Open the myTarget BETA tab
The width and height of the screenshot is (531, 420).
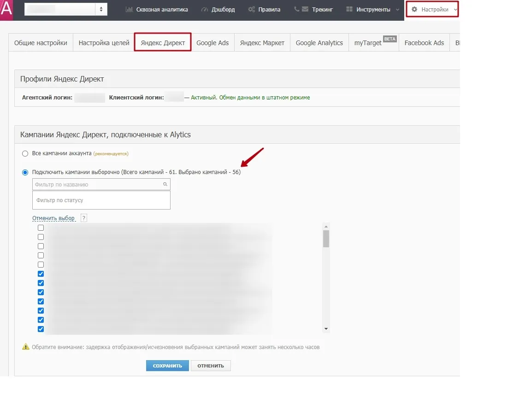(374, 43)
